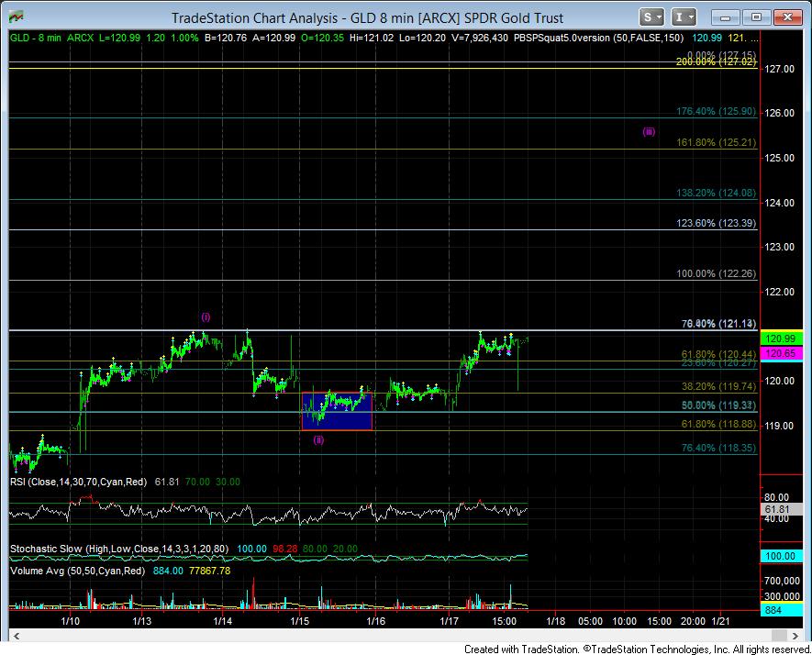Click the 1/21 date on time axis
The height and width of the screenshot is (655, 812).
point(721,621)
